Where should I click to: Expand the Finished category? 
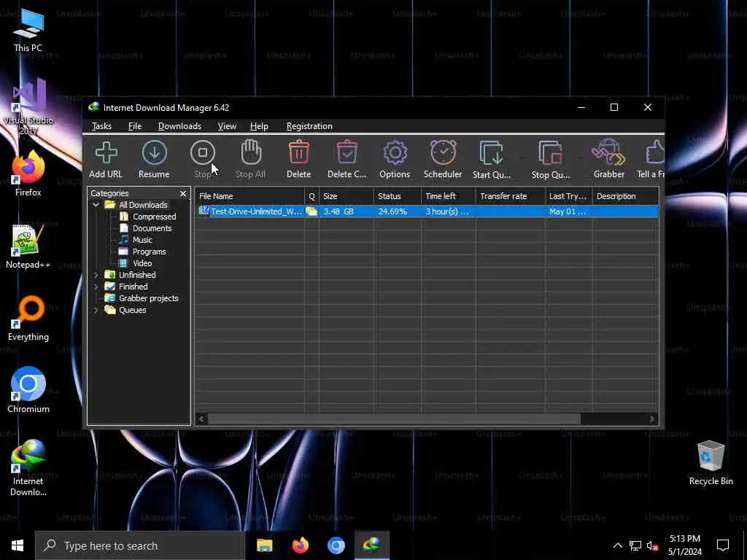click(x=96, y=287)
